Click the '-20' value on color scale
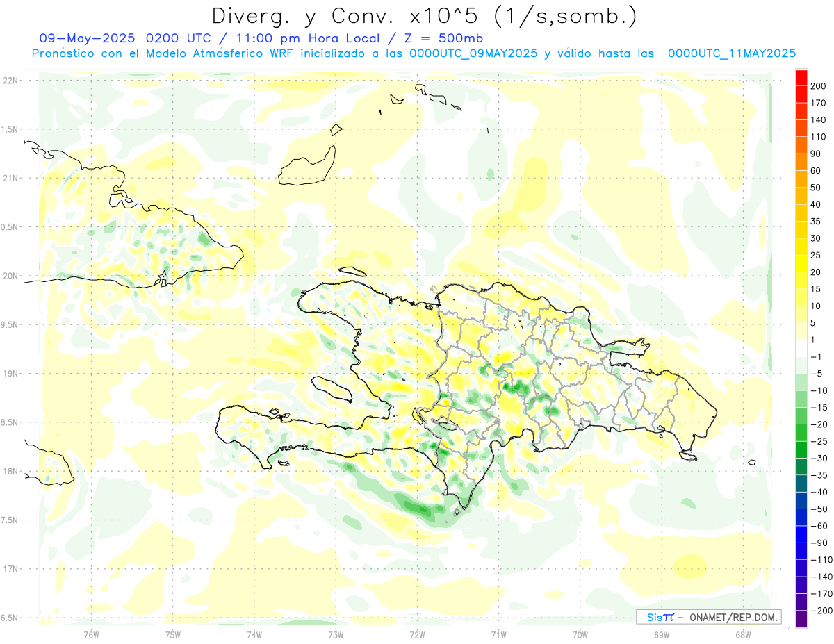Image resolution: width=834 pixels, height=644 pixels. [820, 424]
